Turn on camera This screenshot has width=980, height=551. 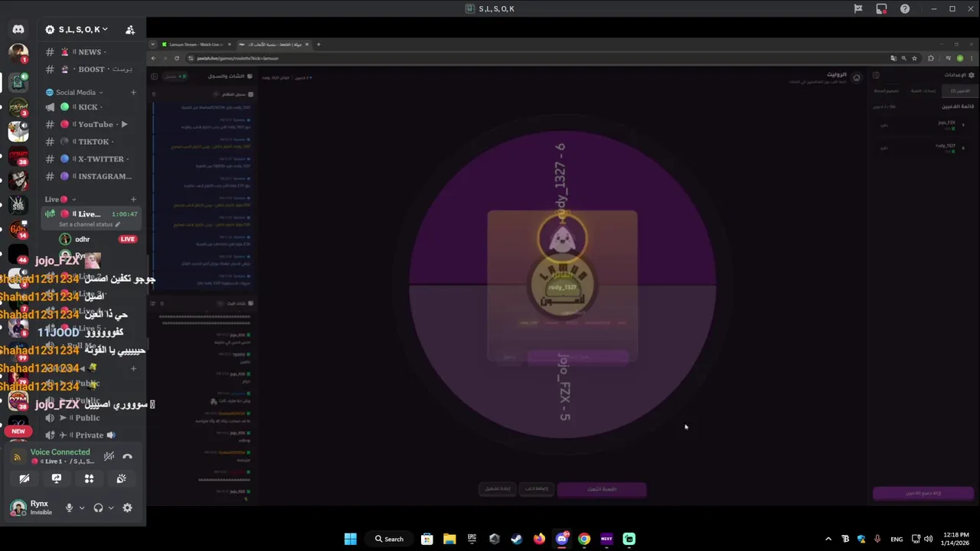(x=24, y=478)
